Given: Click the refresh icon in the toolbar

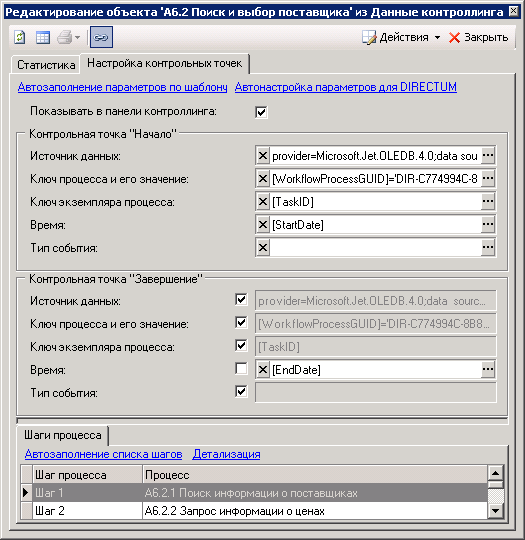Looking at the screenshot, I should [x=20, y=37].
